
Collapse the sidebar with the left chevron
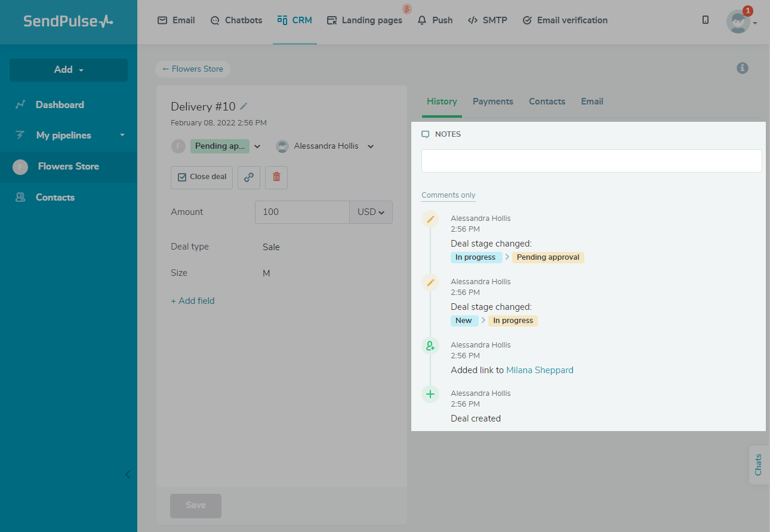tap(128, 475)
